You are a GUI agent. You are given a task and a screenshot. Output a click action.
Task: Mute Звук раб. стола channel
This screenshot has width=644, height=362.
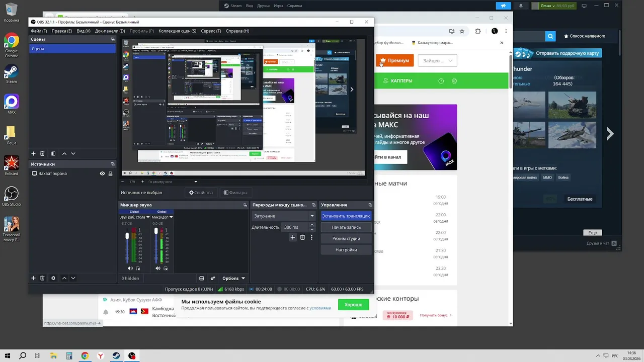point(130,268)
